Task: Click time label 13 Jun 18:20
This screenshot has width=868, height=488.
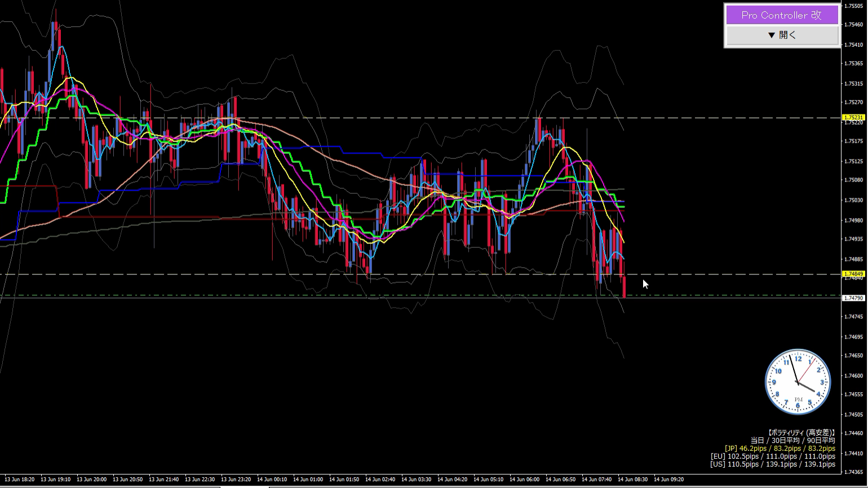Action: (20, 480)
